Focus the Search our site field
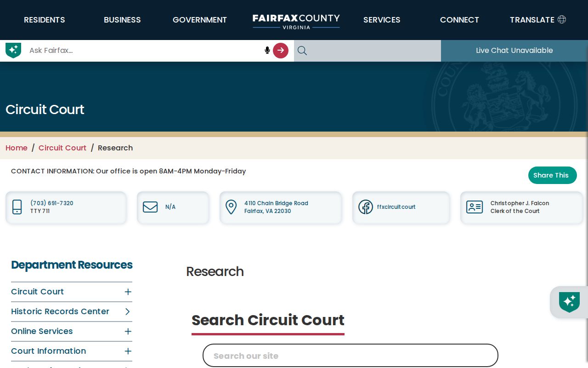The image size is (588, 368). click(x=351, y=356)
